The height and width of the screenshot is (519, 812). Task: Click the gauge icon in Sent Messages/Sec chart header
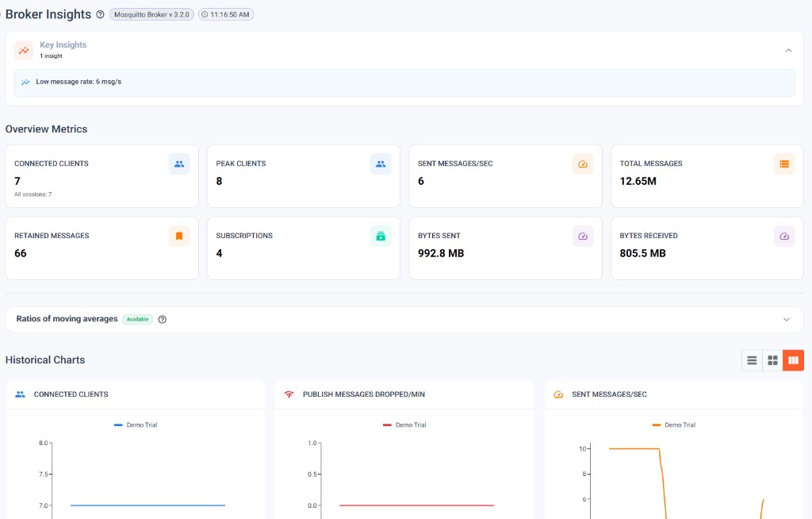pos(558,394)
